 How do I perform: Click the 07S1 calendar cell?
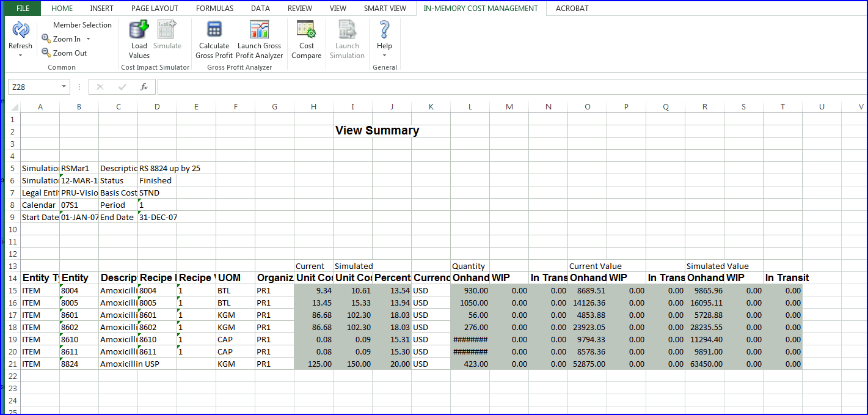(79, 205)
